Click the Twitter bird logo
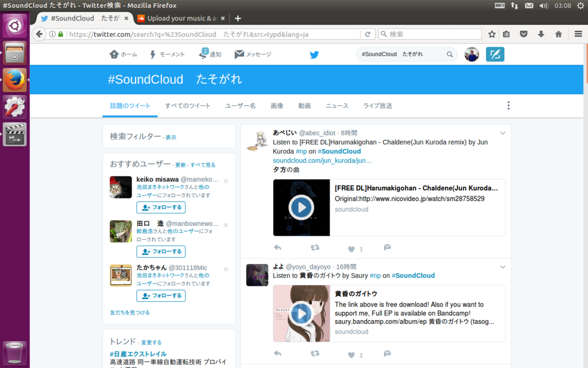588x368 pixels. (314, 55)
